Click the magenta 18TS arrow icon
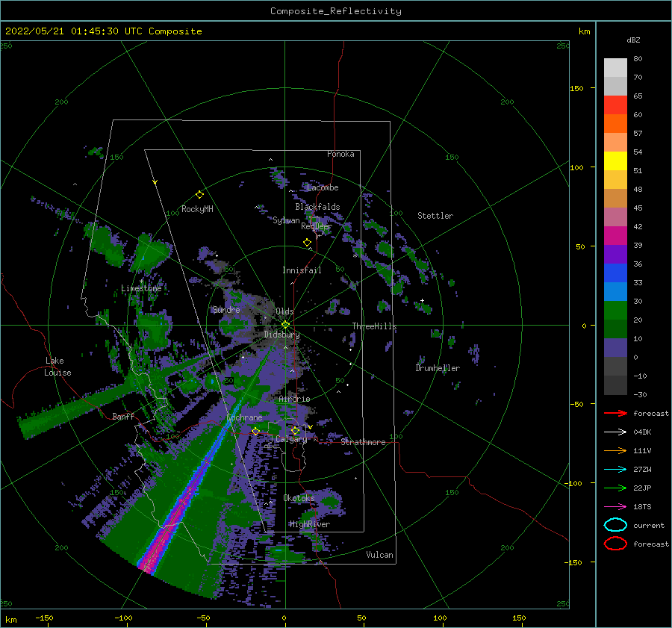The width and height of the screenshot is (672, 628). click(615, 507)
